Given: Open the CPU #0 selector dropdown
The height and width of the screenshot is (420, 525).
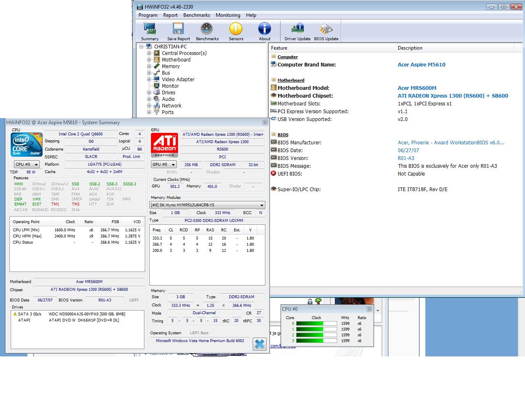Looking at the screenshot, I should tap(27, 164).
